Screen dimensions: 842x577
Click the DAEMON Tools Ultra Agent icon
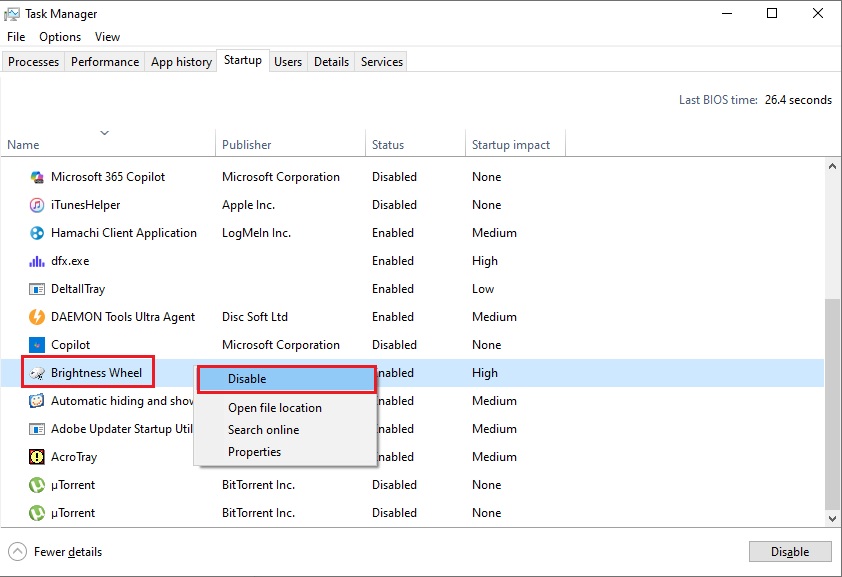(37, 317)
